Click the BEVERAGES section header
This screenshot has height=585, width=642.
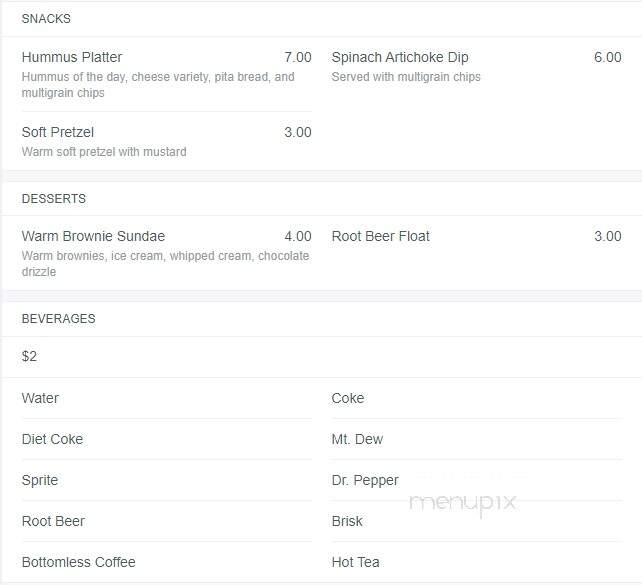pyautogui.click(x=59, y=319)
